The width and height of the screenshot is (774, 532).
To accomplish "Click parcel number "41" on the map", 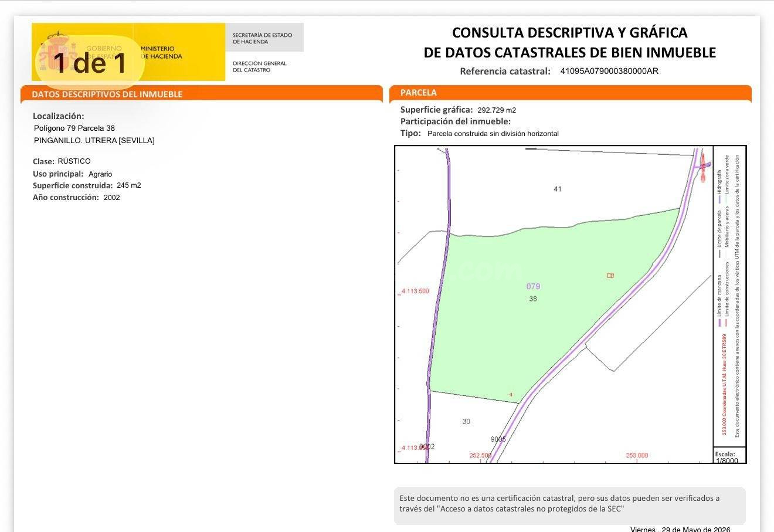I will coord(558,189).
